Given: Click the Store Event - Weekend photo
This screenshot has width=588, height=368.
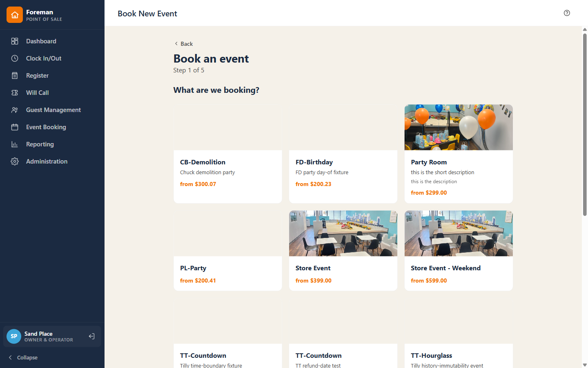Looking at the screenshot, I should [x=459, y=233].
